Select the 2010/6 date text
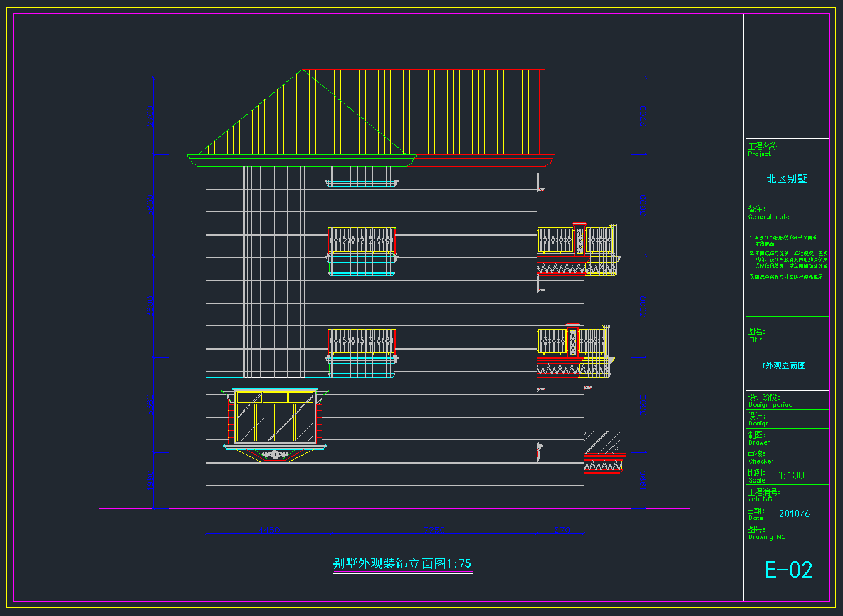 click(x=793, y=514)
